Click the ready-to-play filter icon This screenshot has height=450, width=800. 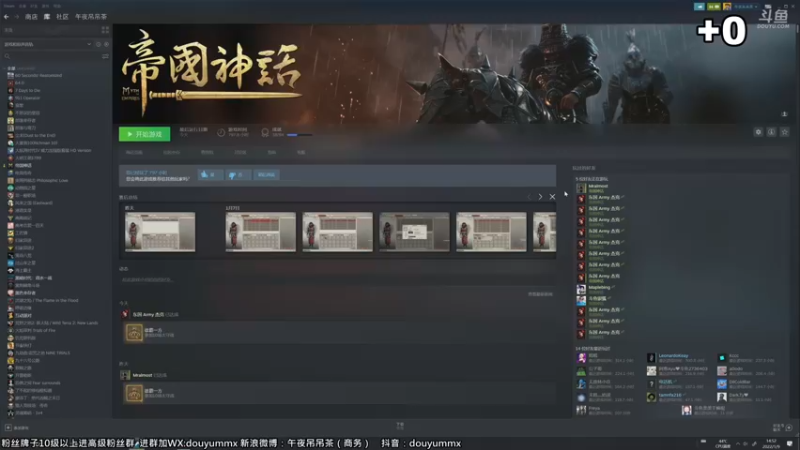[x=106, y=44]
